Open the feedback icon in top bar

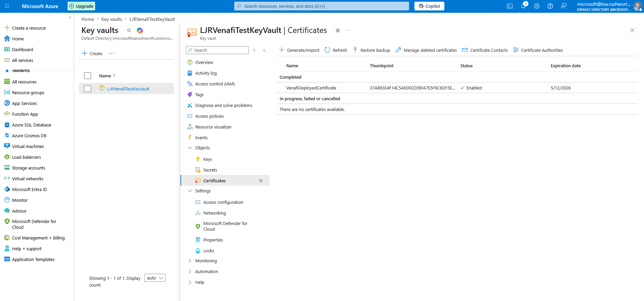pyautogui.click(x=564, y=6)
